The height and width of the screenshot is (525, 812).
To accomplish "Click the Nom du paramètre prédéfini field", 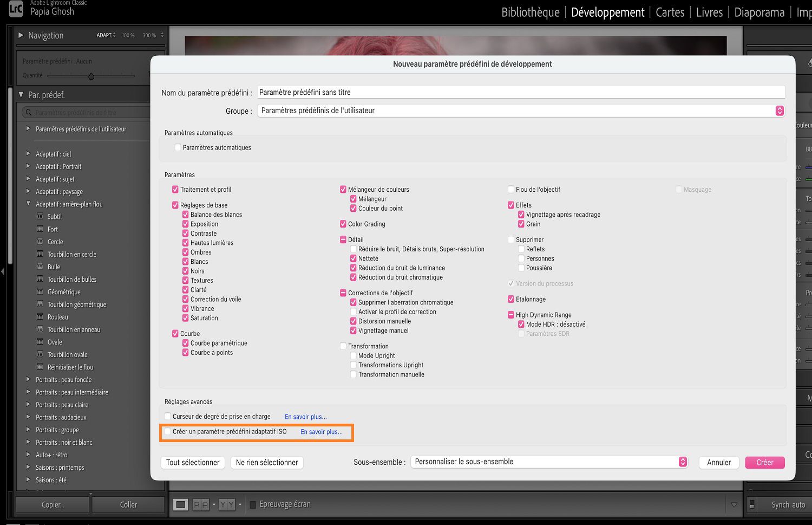I will pos(521,92).
